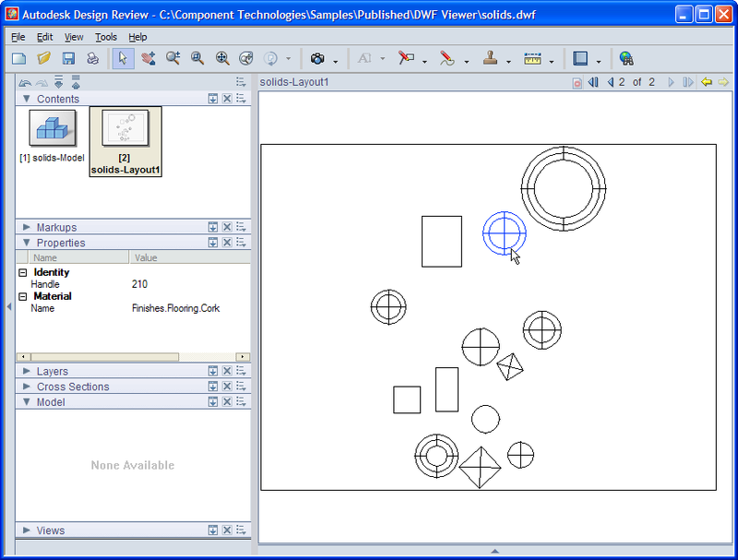The height and width of the screenshot is (560, 738).
Task: Open the Measure tool dropdown arrow
Action: pos(552,61)
